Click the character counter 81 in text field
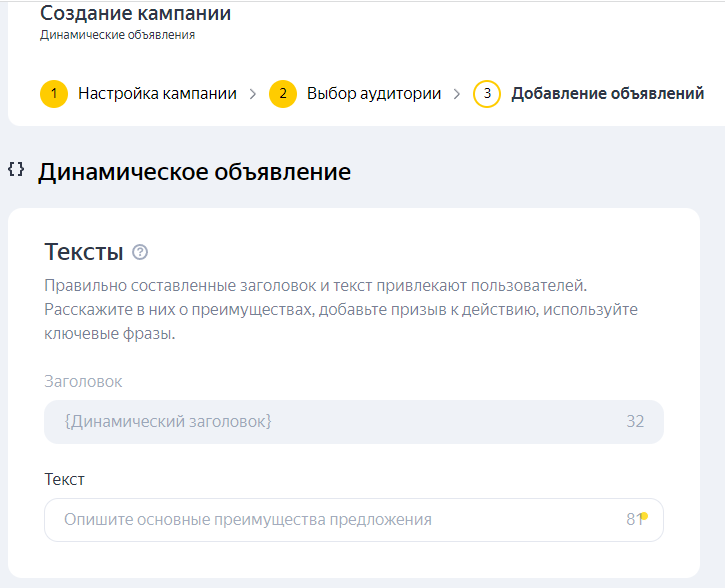The height and width of the screenshot is (588, 725). [635, 520]
